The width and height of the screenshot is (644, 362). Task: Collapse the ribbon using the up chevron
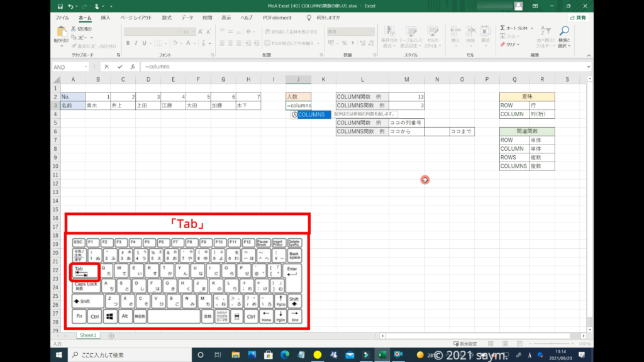(x=589, y=55)
